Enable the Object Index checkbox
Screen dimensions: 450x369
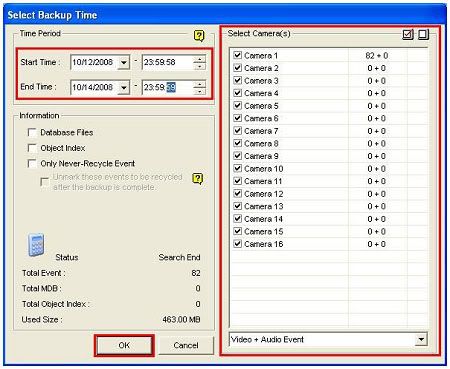pos(32,148)
